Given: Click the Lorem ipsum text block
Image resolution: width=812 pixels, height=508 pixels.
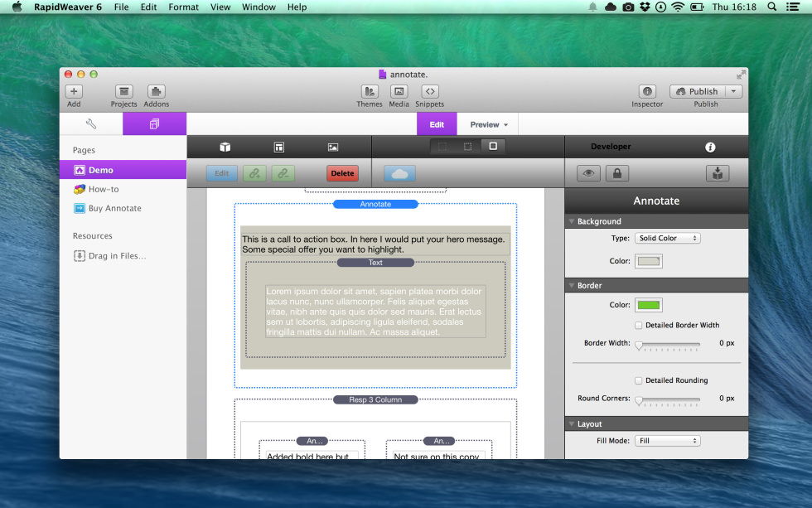Looking at the screenshot, I should point(375,312).
